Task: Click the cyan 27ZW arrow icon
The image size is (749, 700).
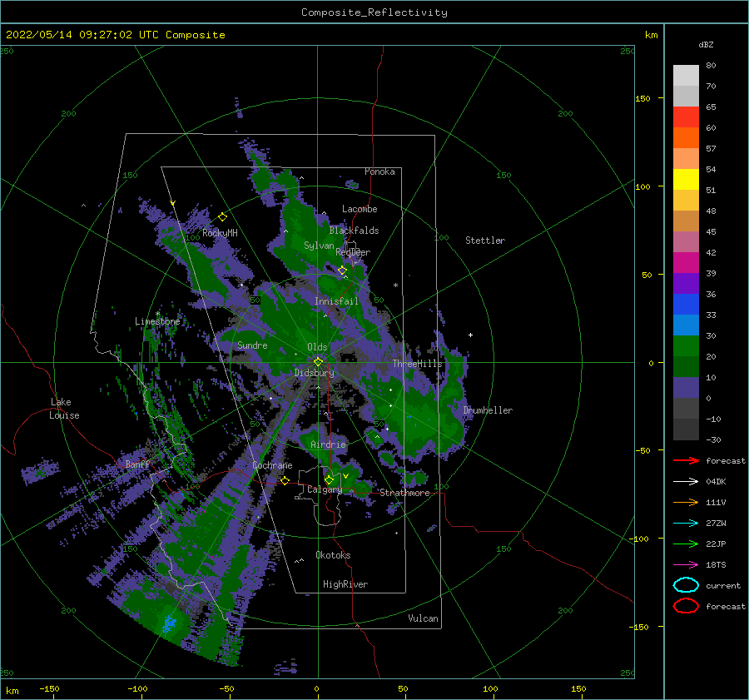Action: click(686, 524)
